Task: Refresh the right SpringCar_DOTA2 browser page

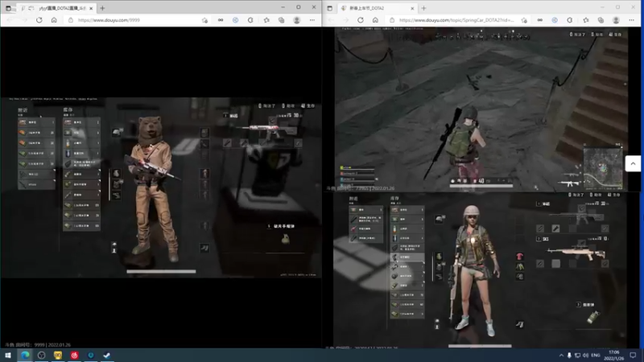Action: pyautogui.click(x=360, y=19)
